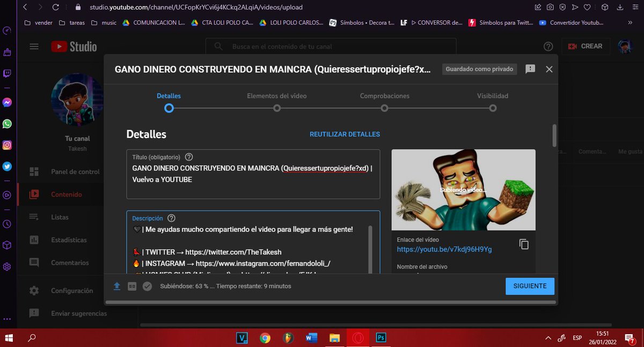
Task: Open the snapshot camera icon in address bar
Action: (550, 8)
